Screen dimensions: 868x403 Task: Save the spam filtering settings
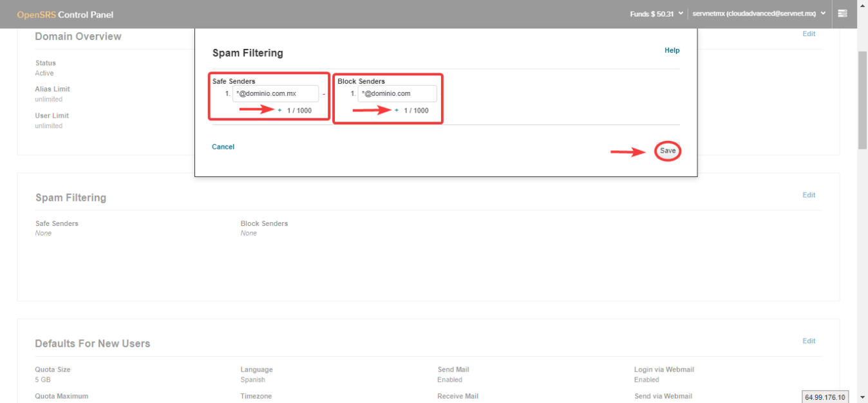(668, 151)
